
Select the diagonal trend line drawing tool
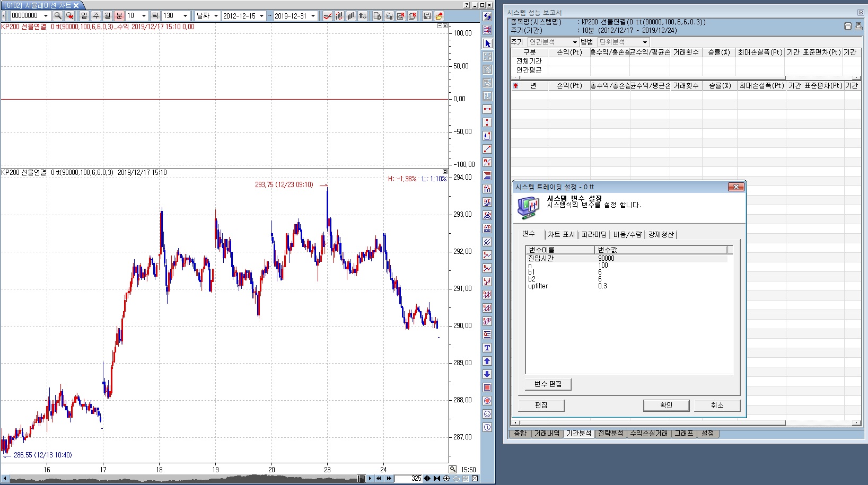point(487,149)
